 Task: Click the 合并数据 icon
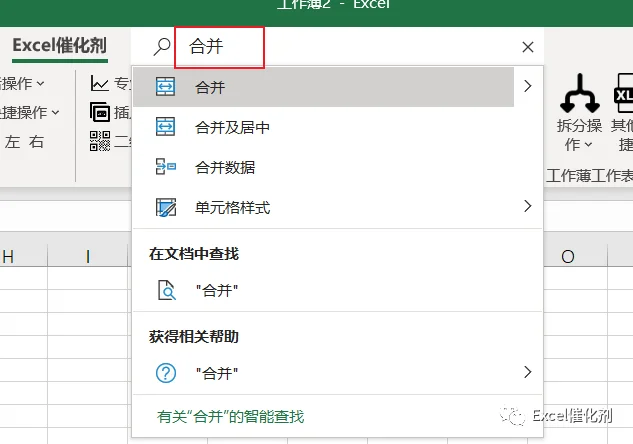tap(166, 166)
